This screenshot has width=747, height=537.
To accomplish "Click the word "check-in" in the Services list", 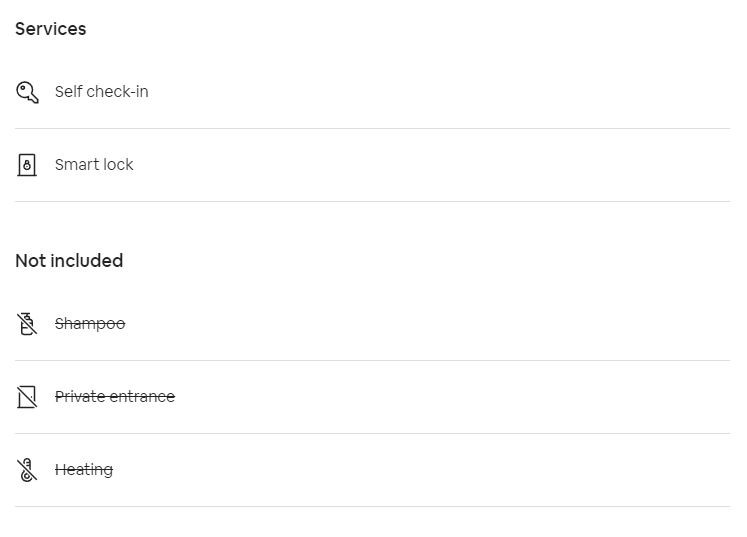I will click(x=117, y=92).
